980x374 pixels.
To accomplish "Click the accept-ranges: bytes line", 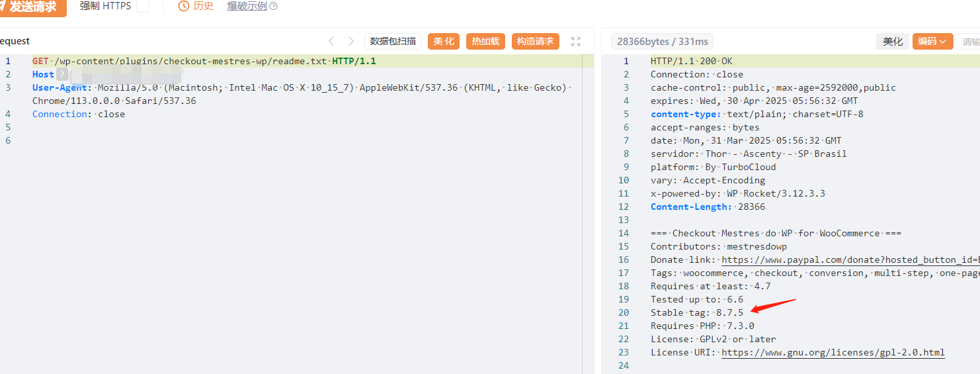I will [x=705, y=127].
